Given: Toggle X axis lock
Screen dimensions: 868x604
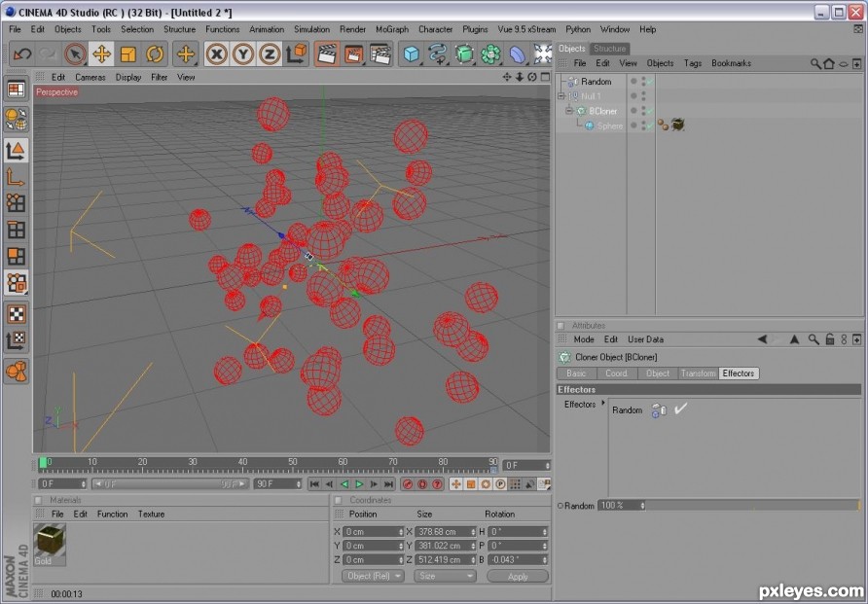Looking at the screenshot, I should tap(216, 54).
